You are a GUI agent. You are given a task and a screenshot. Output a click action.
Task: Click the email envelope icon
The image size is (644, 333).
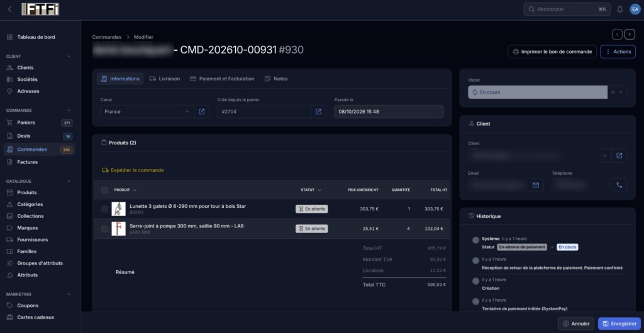point(536,185)
